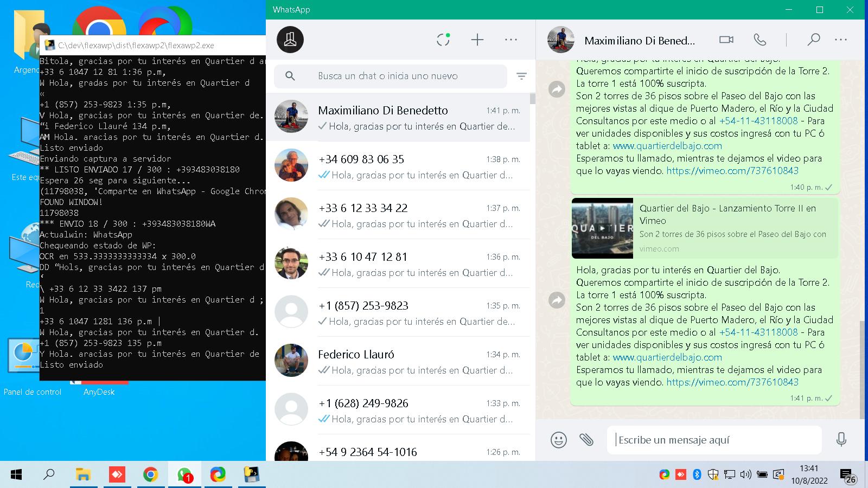Record a voice message with microphone
The height and width of the screenshot is (488, 868).
coord(841,440)
